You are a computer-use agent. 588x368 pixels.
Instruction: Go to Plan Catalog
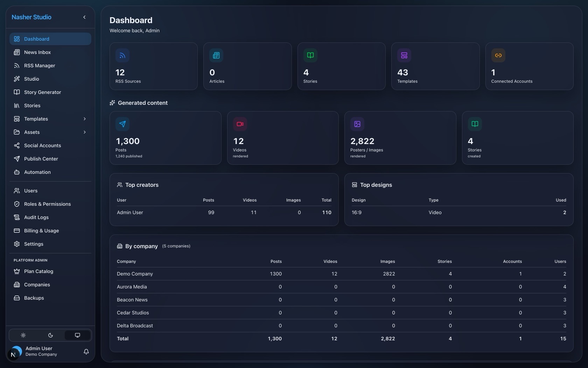[50, 271]
